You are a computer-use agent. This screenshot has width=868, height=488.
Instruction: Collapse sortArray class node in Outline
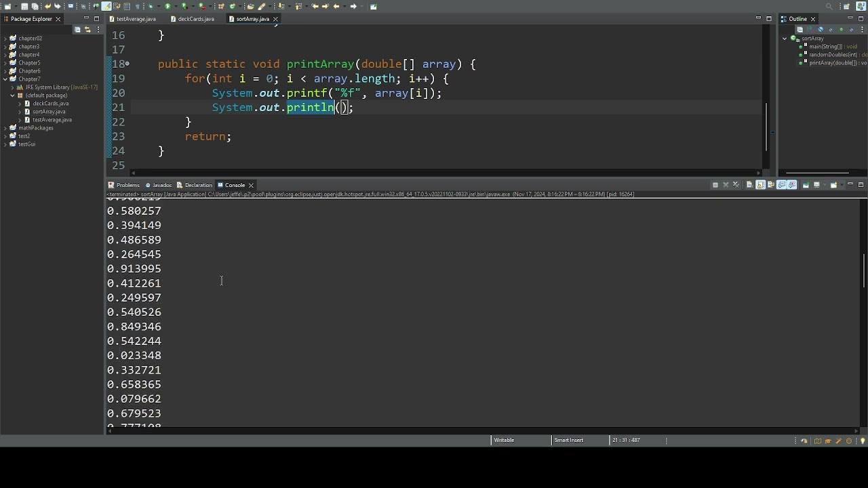(x=785, y=39)
